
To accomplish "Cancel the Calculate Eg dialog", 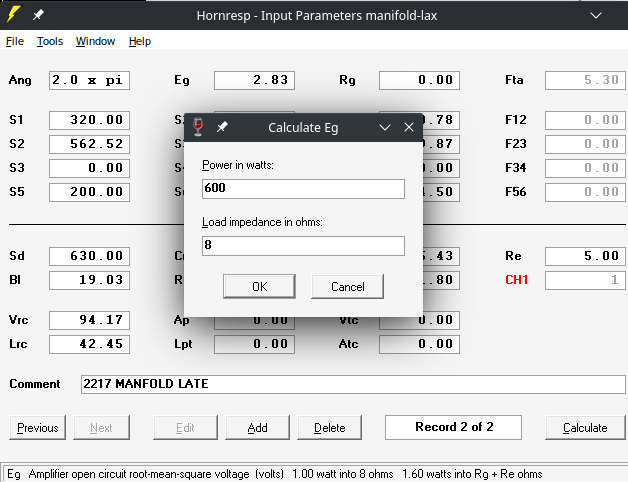I will point(348,286).
